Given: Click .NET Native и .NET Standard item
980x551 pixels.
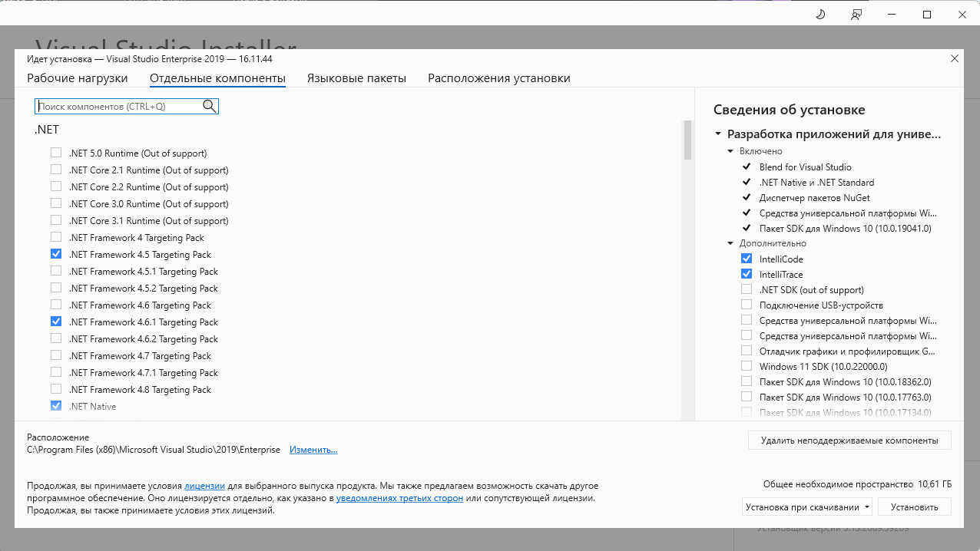Looking at the screenshot, I should [x=816, y=182].
